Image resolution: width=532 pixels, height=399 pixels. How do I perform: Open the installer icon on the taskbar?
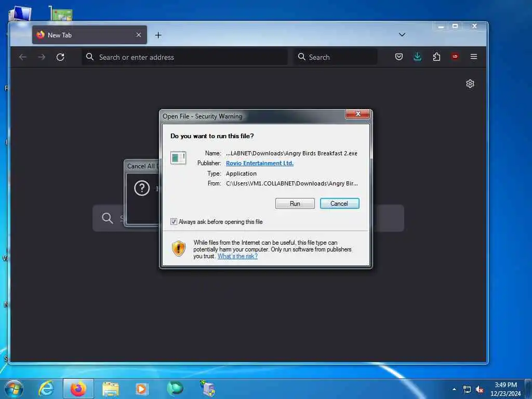pyautogui.click(x=207, y=389)
